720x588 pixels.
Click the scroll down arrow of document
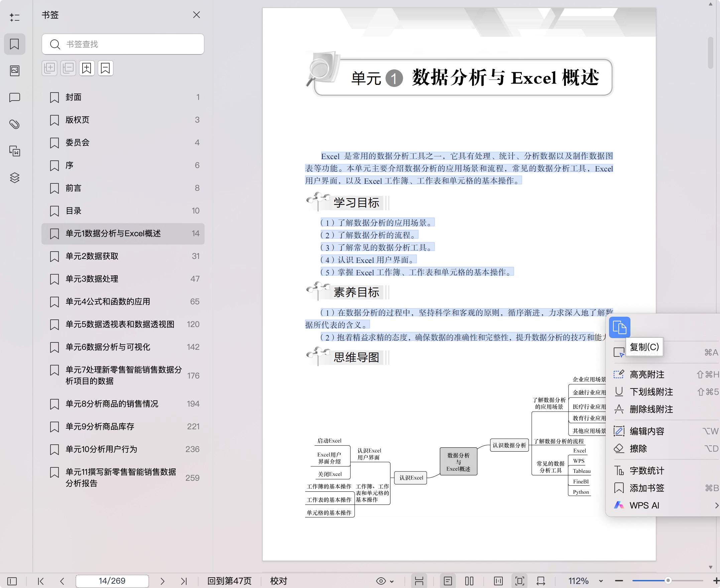pyautogui.click(x=711, y=567)
